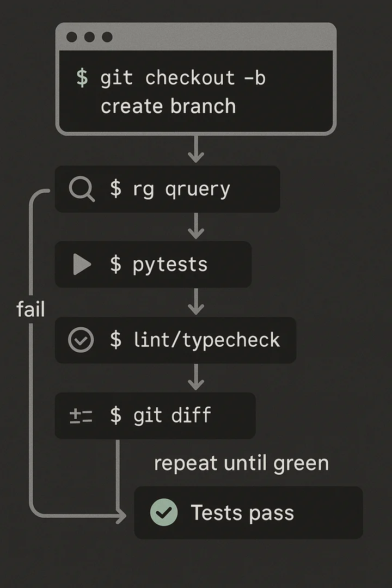Click the first dot in terminal title bar
Image resolution: width=392 pixels, height=588 pixels.
tap(72, 37)
